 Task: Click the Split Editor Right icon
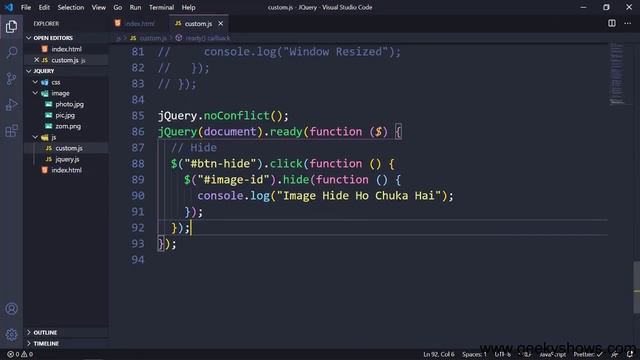pos(611,23)
